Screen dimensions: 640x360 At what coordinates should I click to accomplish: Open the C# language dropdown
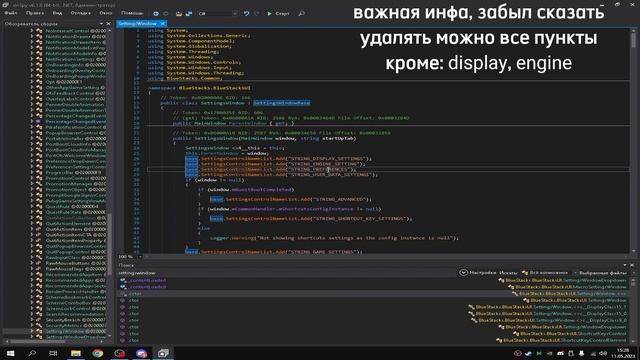coord(218,13)
